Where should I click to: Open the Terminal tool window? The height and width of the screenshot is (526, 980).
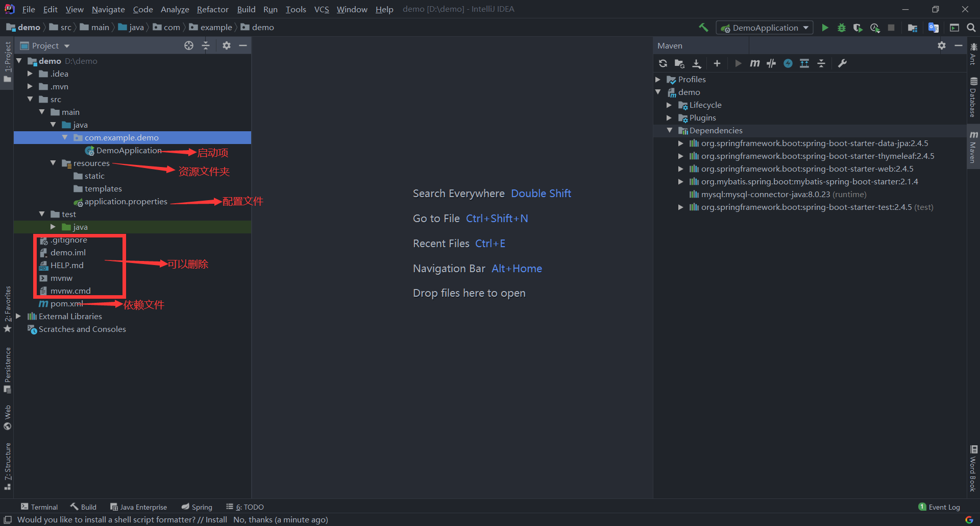click(39, 507)
